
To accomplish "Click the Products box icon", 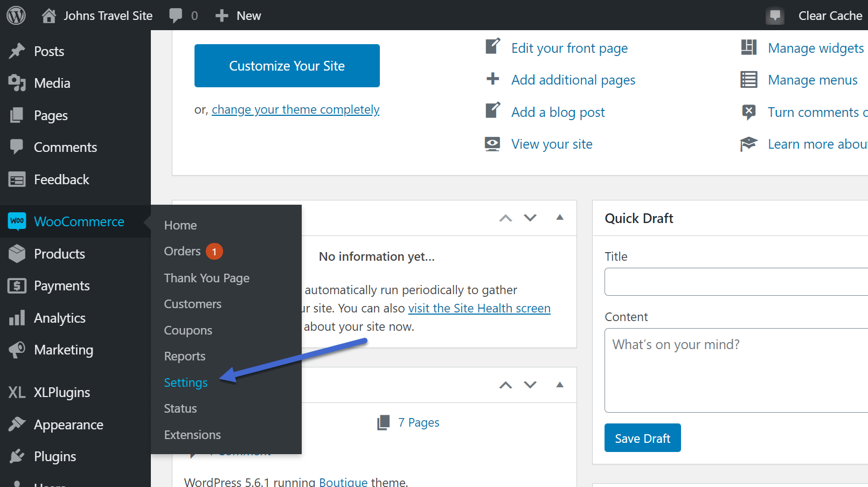I will coord(17,253).
